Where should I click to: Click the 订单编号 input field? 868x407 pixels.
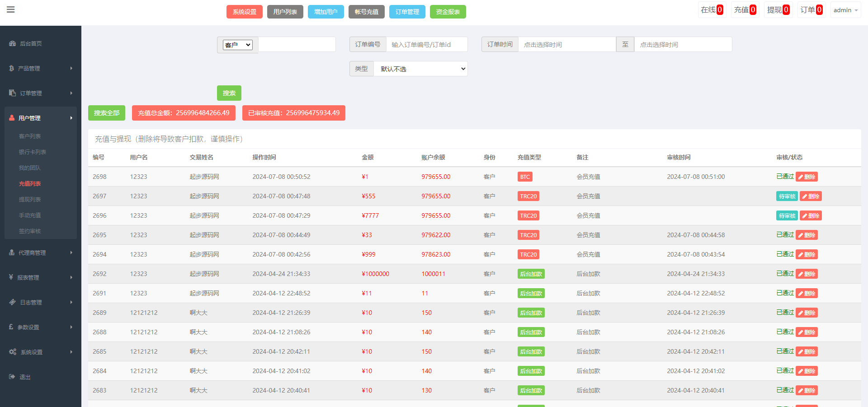pyautogui.click(x=426, y=45)
